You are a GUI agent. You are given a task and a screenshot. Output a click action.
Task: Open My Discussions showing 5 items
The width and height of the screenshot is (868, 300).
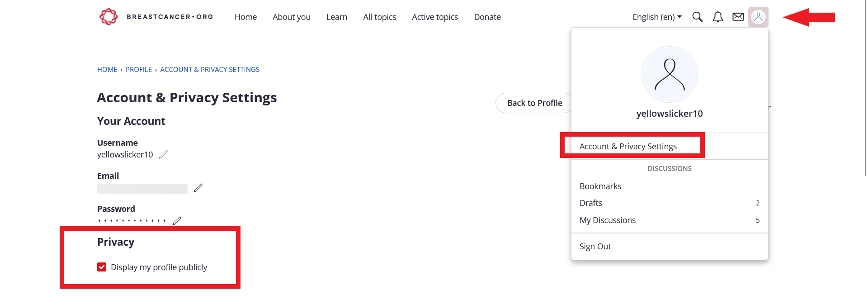[x=608, y=220]
